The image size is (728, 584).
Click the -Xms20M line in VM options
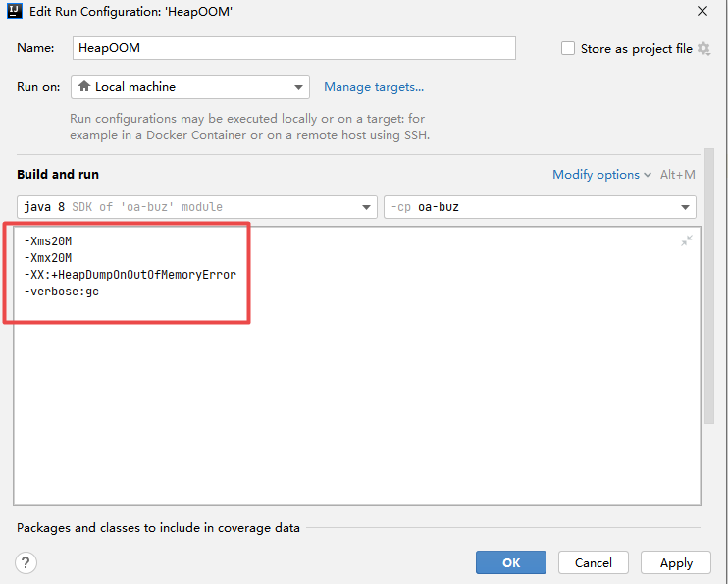48,241
